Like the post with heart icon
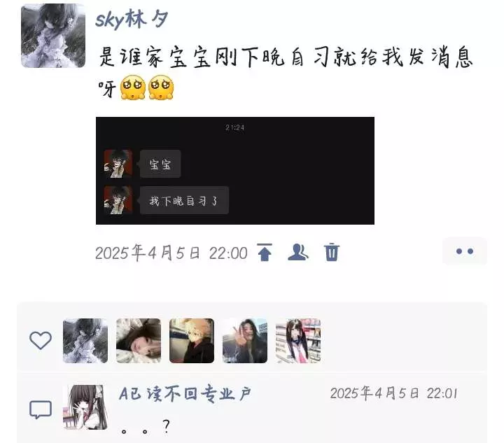This screenshot has height=443, width=504. pyautogui.click(x=41, y=340)
